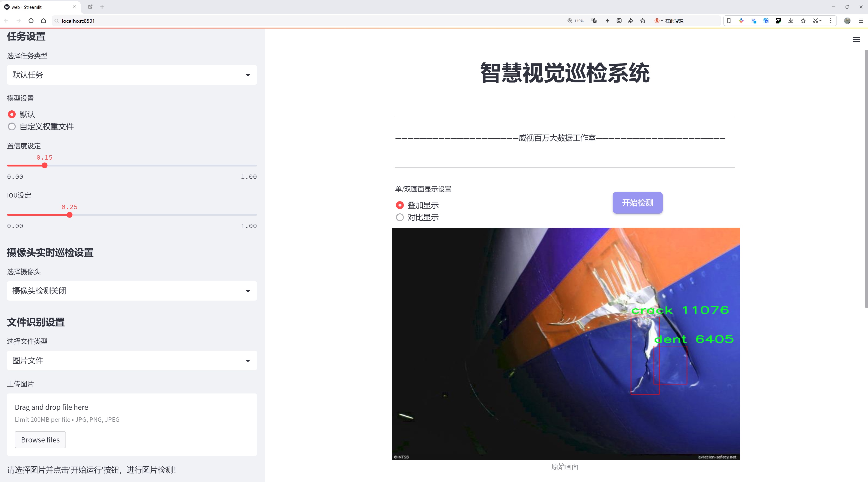
Task: Reload the localhost page
Action: pyautogui.click(x=31, y=20)
